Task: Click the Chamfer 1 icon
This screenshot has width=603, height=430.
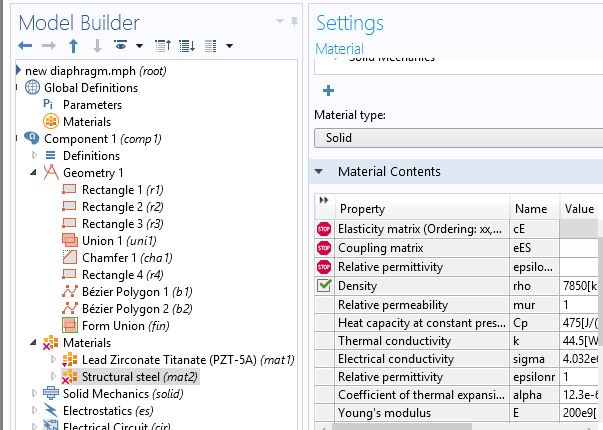Action: click(x=69, y=258)
